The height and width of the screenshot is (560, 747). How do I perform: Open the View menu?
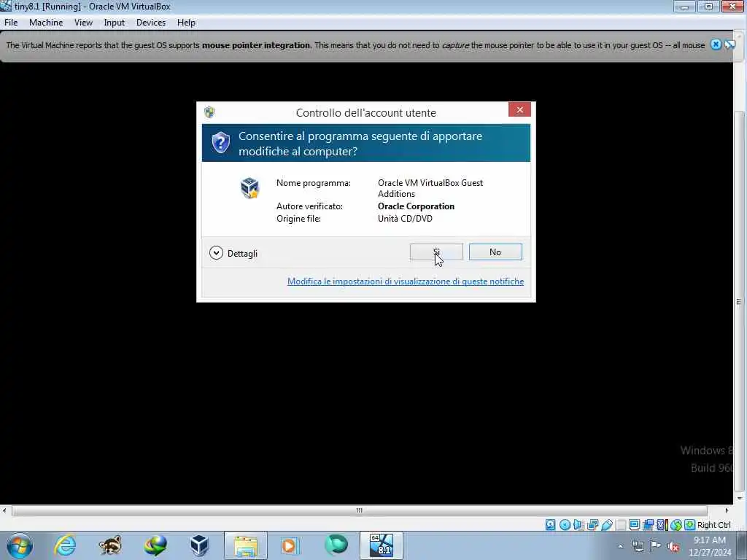83,23
